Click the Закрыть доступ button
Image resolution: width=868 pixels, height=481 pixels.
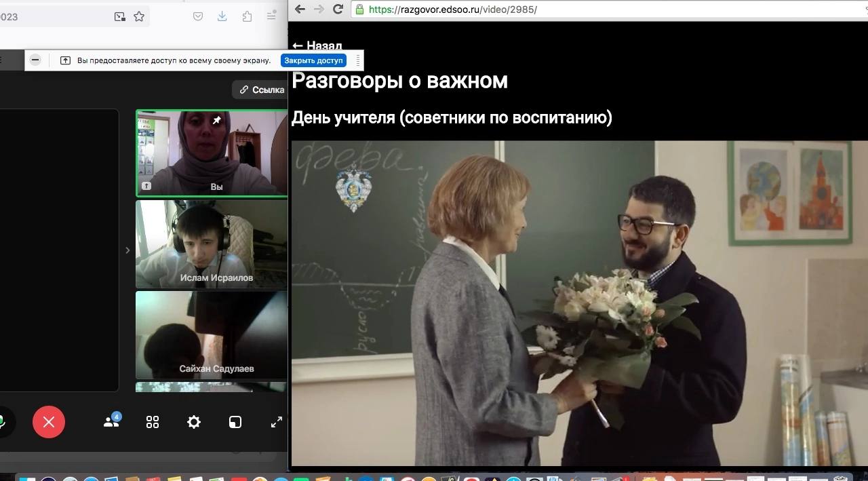tap(313, 60)
